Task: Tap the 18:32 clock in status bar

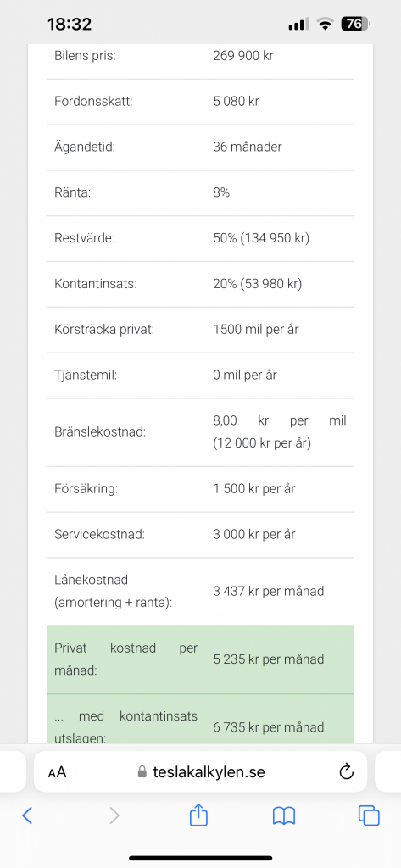Action: (70, 25)
